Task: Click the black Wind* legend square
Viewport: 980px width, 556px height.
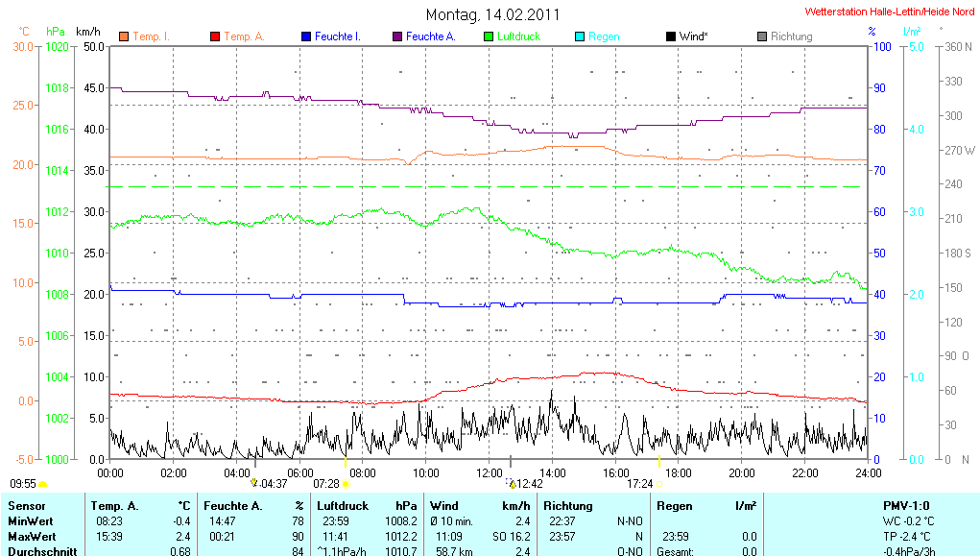Action: (x=670, y=36)
